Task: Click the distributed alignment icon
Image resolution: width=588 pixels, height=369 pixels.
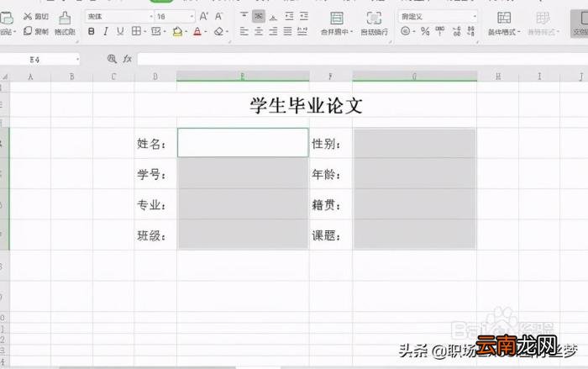Action: click(302, 32)
